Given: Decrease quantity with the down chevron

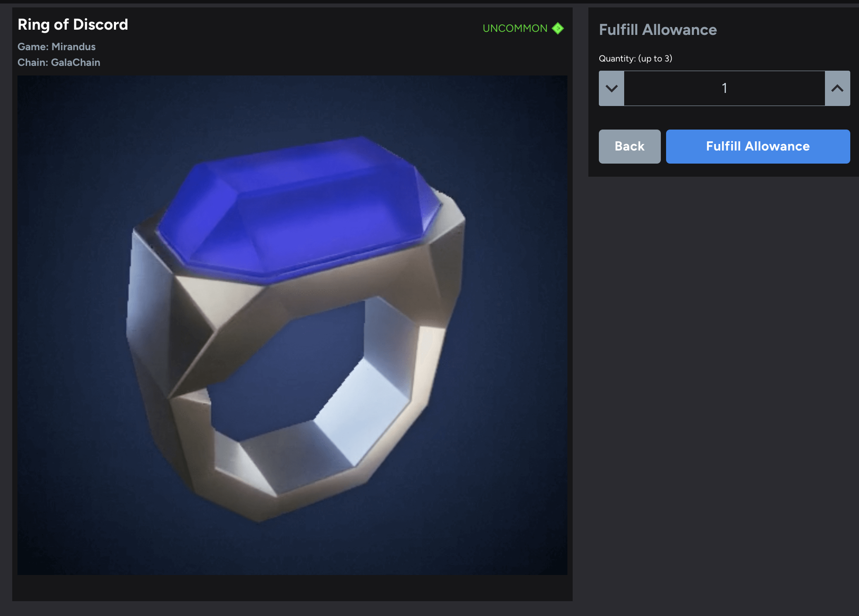Looking at the screenshot, I should click(x=611, y=88).
